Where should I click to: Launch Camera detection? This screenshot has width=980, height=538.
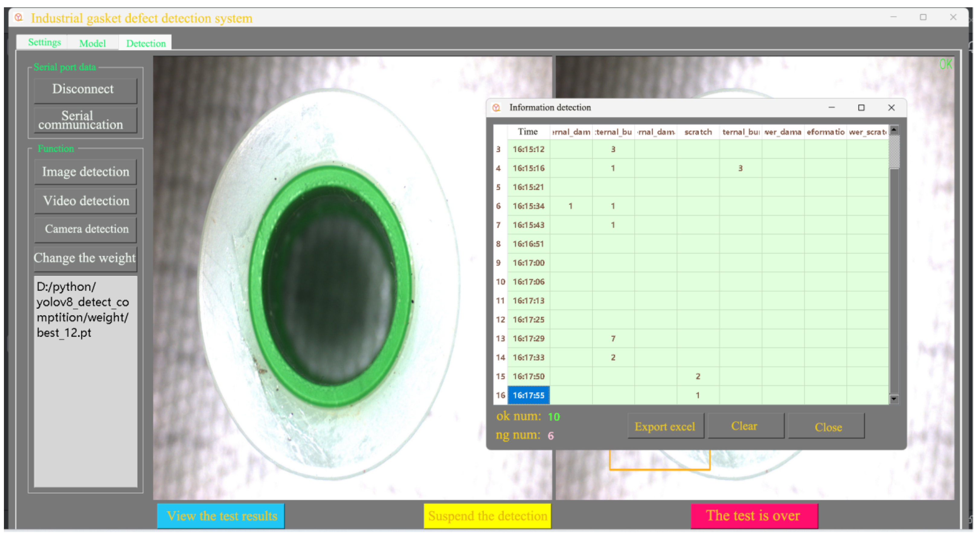(85, 229)
